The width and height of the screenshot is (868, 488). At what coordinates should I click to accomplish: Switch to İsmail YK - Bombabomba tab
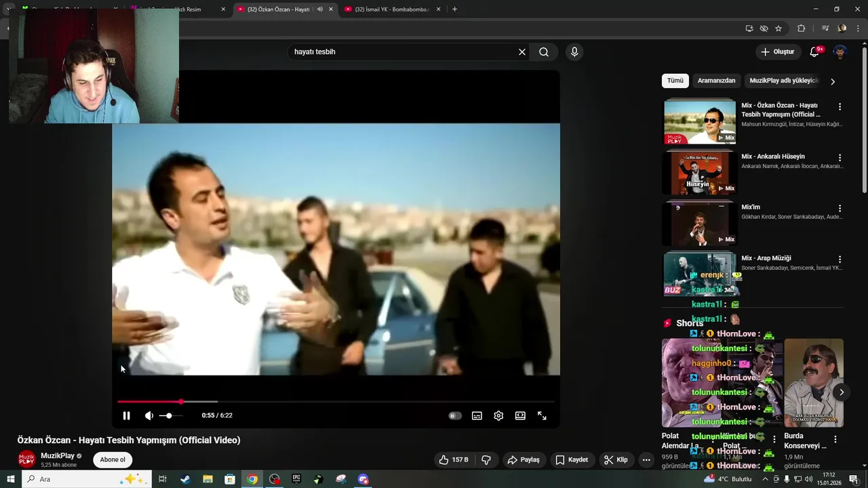pyautogui.click(x=393, y=9)
